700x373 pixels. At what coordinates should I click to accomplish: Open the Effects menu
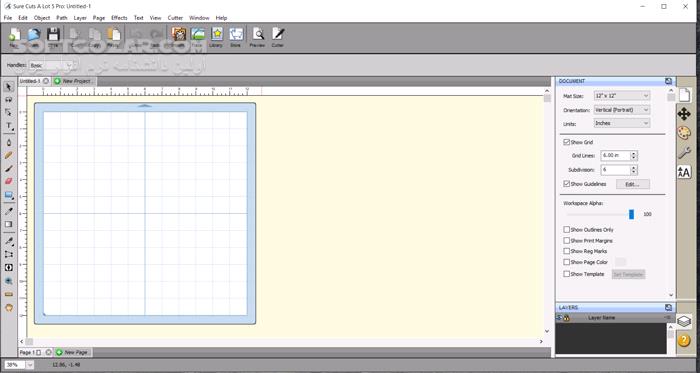coord(119,18)
